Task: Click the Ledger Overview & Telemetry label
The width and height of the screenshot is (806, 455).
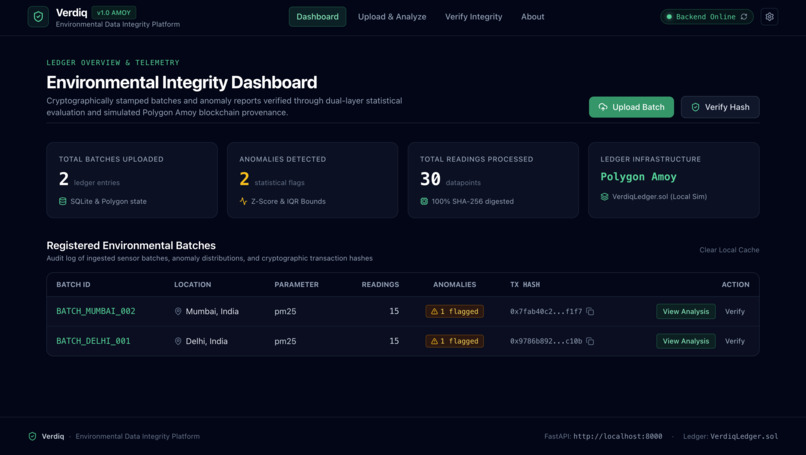Action: (113, 63)
